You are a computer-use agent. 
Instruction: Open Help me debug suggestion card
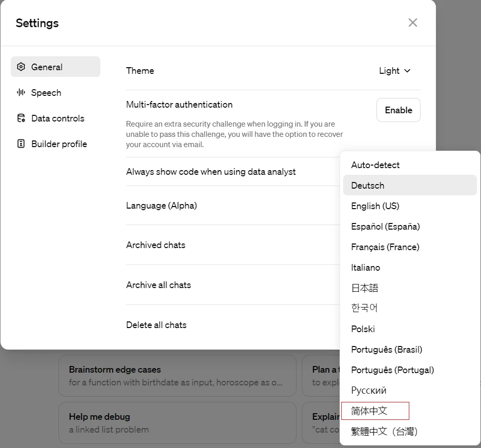pyautogui.click(x=177, y=423)
